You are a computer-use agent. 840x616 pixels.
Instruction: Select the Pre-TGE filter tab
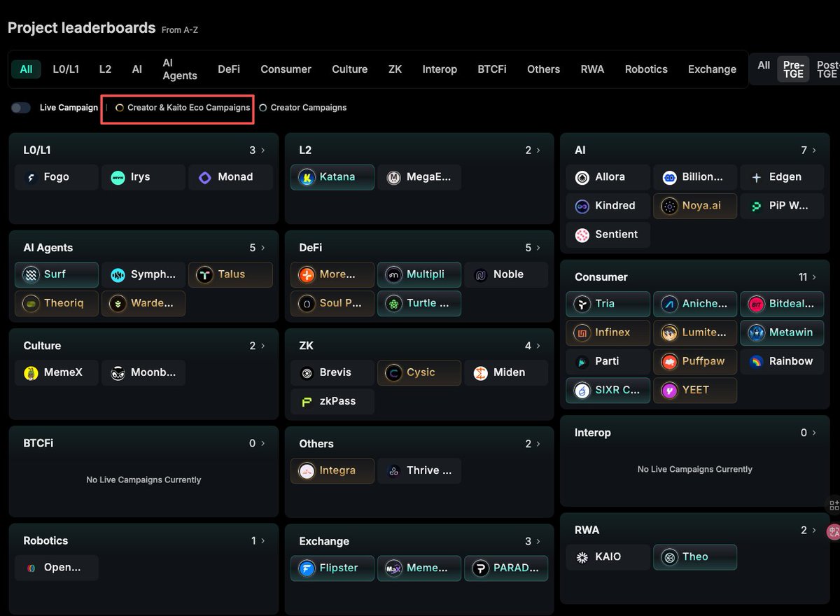coord(793,69)
